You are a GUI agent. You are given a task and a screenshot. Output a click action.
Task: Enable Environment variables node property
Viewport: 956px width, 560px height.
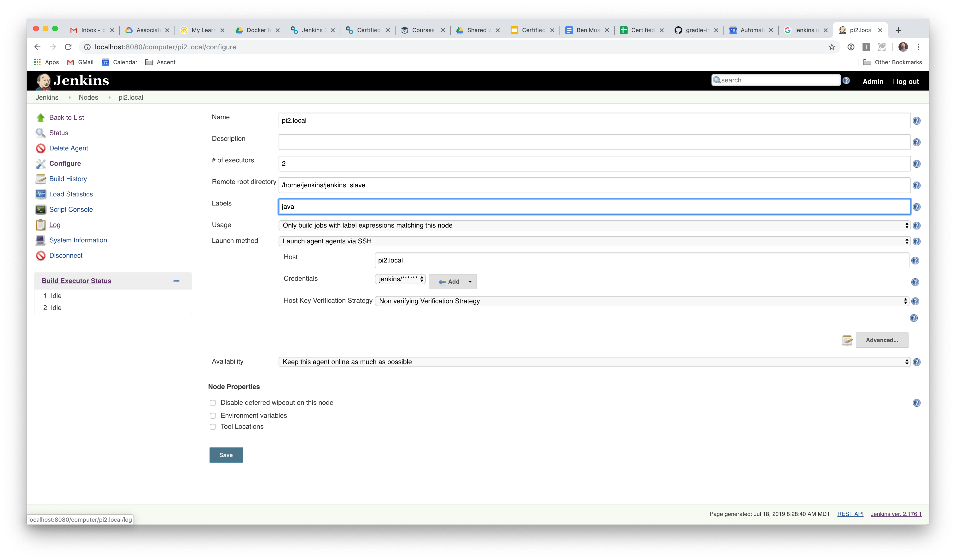pos(213,416)
